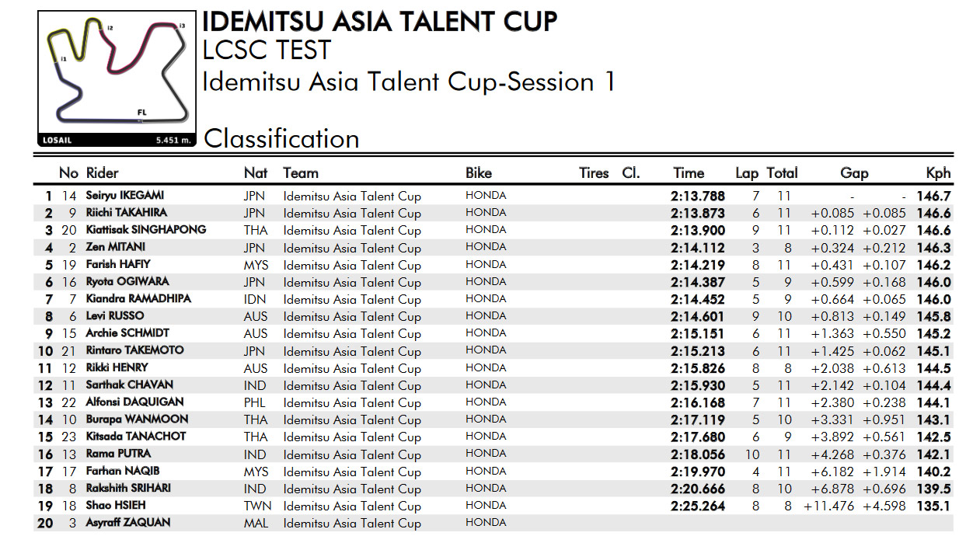Viewport: 980px width, 536px height.
Task: Click the Rider column header
Action: [102, 173]
